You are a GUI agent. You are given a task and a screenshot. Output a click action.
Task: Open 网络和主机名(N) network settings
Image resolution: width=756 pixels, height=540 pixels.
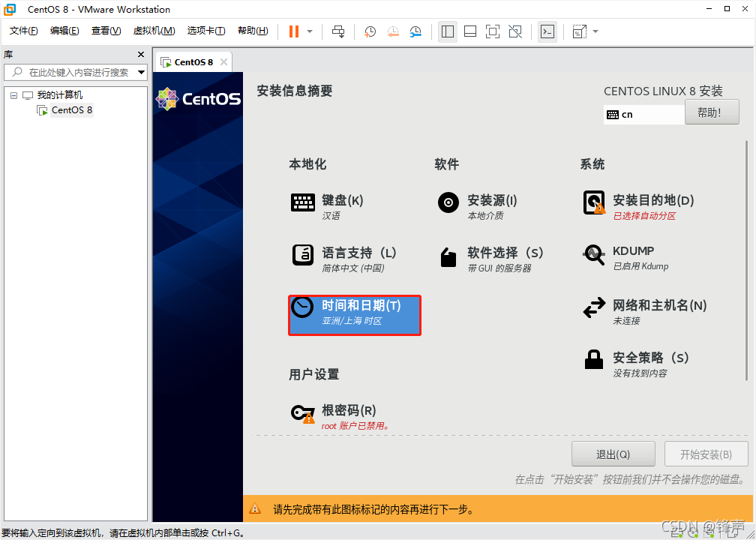[x=646, y=311]
